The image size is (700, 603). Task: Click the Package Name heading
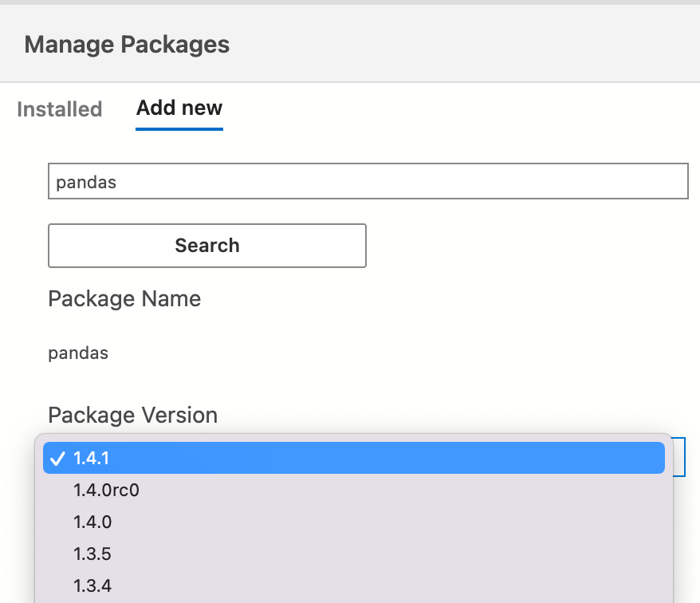pos(124,298)
